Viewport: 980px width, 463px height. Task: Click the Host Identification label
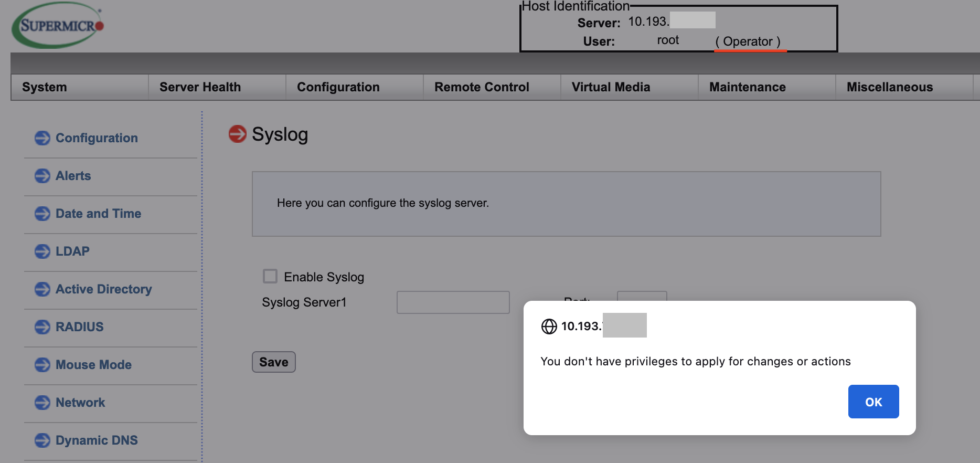coord(576,6)
